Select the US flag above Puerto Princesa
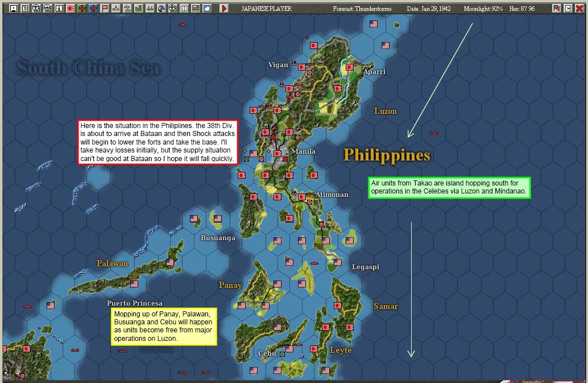Screen dimensions: 588x383 [x=134, y=284]
